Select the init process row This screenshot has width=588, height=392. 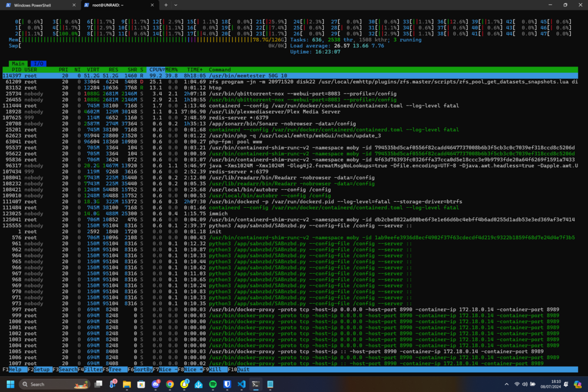pyautogui.click(x=290, y=232)
